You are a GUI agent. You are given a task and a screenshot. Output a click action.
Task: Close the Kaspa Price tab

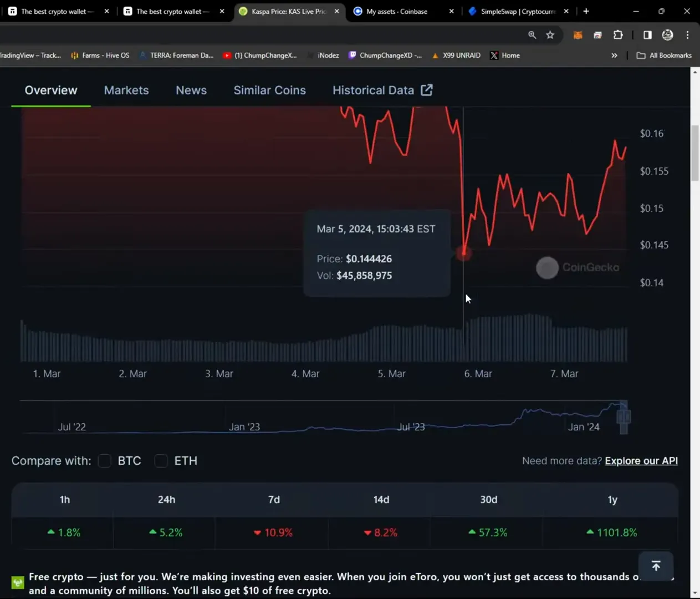tap(336, 11)
